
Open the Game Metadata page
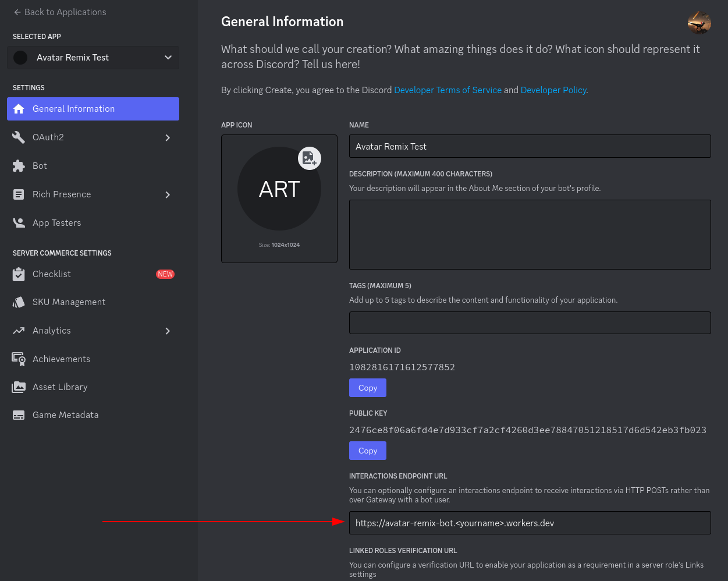point(93,415)
